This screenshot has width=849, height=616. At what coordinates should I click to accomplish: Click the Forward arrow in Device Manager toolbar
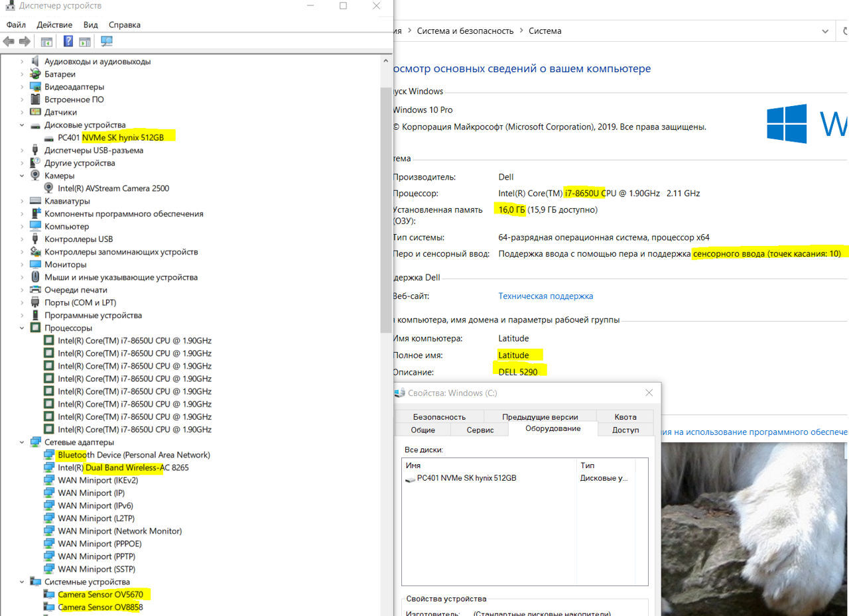tap(25, 42)
